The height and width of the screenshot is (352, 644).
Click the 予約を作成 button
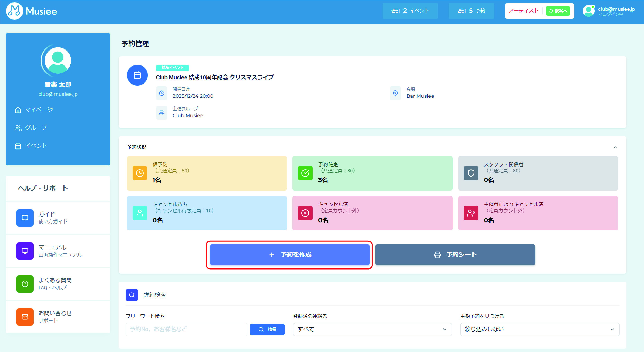[x=289, y=255]
